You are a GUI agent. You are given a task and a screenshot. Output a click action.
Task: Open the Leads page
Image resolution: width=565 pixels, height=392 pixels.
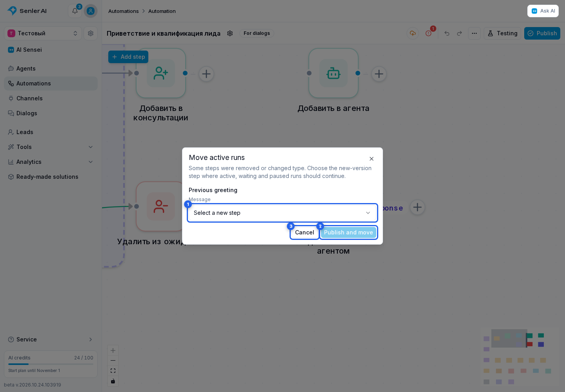point(51,132)
